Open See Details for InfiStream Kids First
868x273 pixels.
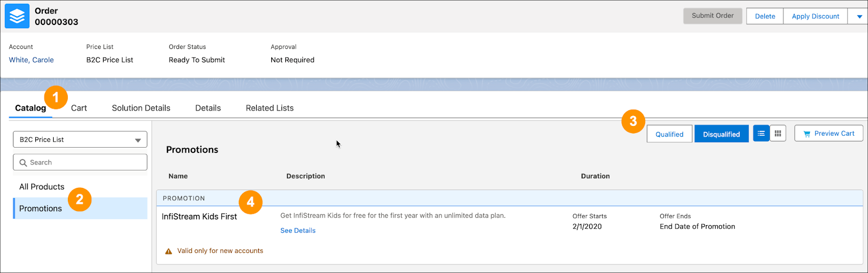point(298,231)
